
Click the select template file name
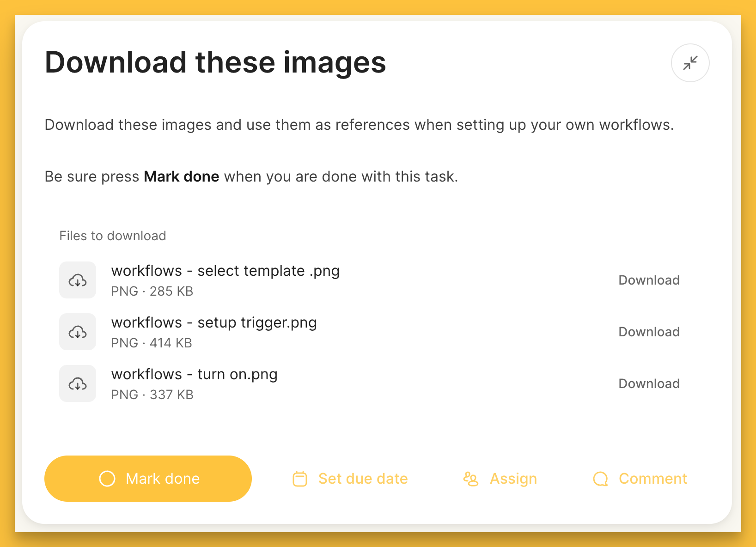(x=226, y=271)
